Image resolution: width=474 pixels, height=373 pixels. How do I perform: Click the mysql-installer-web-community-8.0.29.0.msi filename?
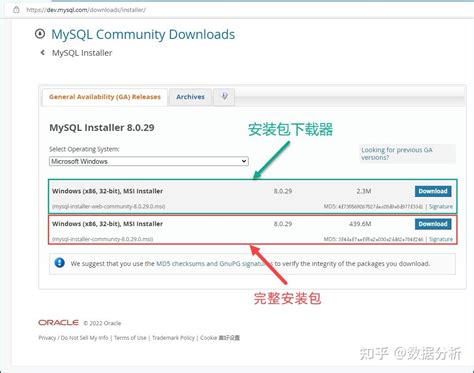[x=108, y=207]
